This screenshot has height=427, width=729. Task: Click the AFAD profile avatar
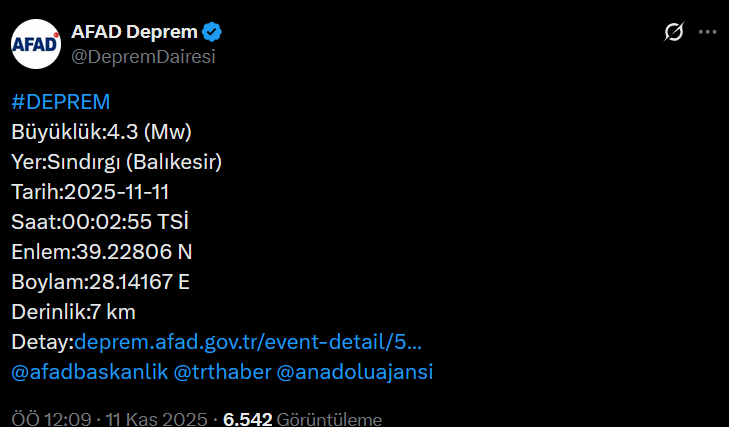(36, 44)
